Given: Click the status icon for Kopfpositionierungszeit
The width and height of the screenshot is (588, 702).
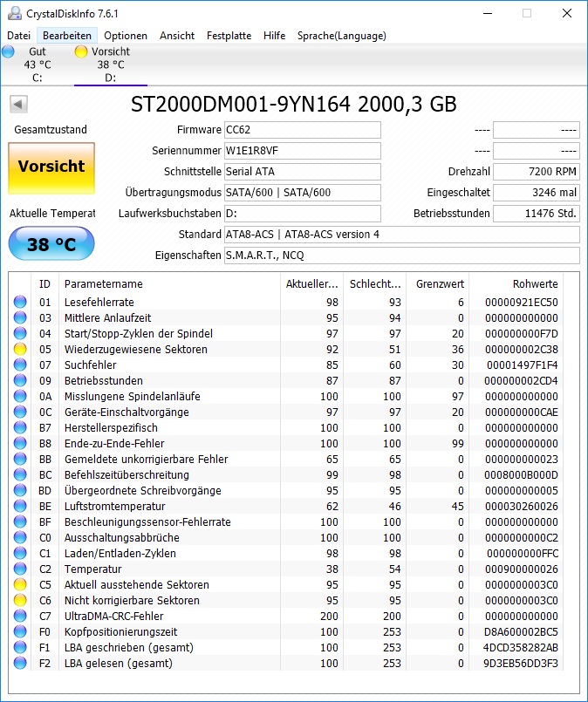Looking at the screenshot, I should click(20, 631).
